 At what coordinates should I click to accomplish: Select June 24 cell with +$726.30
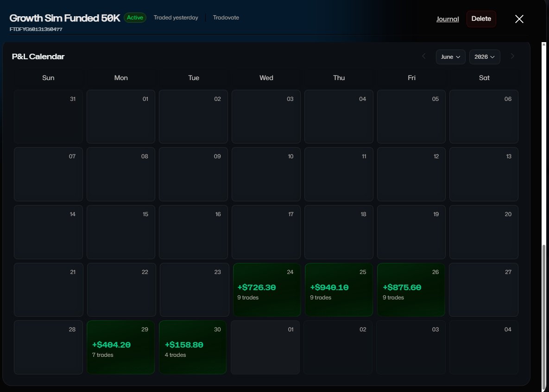coord(267,290)
